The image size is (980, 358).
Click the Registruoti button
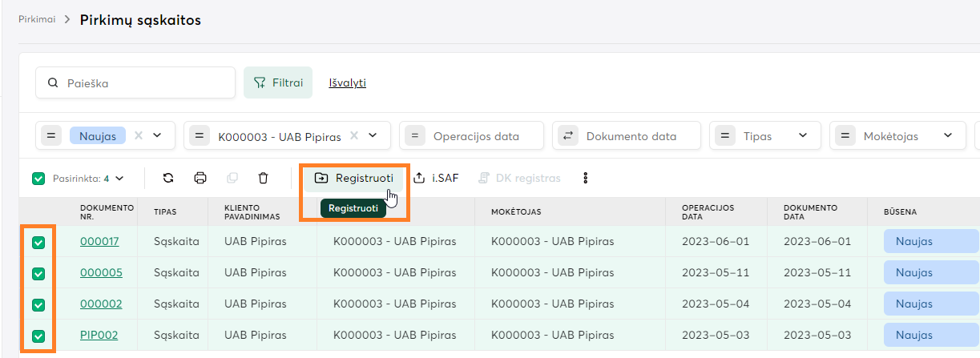tap(354, 178)
